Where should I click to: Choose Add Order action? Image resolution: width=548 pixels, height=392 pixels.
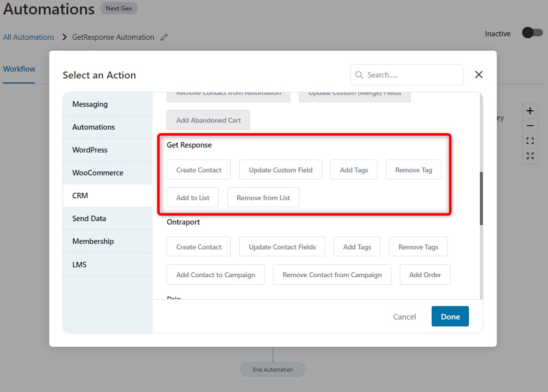pos(425,275)
